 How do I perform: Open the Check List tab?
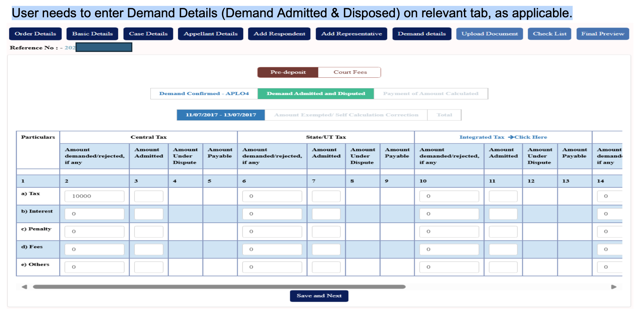549,34
